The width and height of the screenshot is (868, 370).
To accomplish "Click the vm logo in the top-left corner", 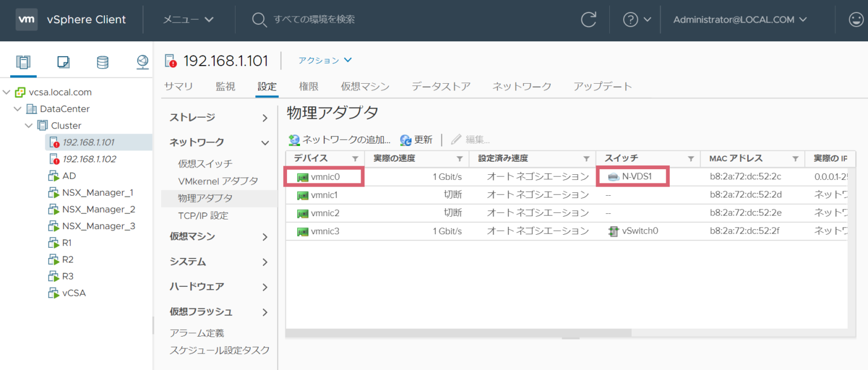I will 26,19.
